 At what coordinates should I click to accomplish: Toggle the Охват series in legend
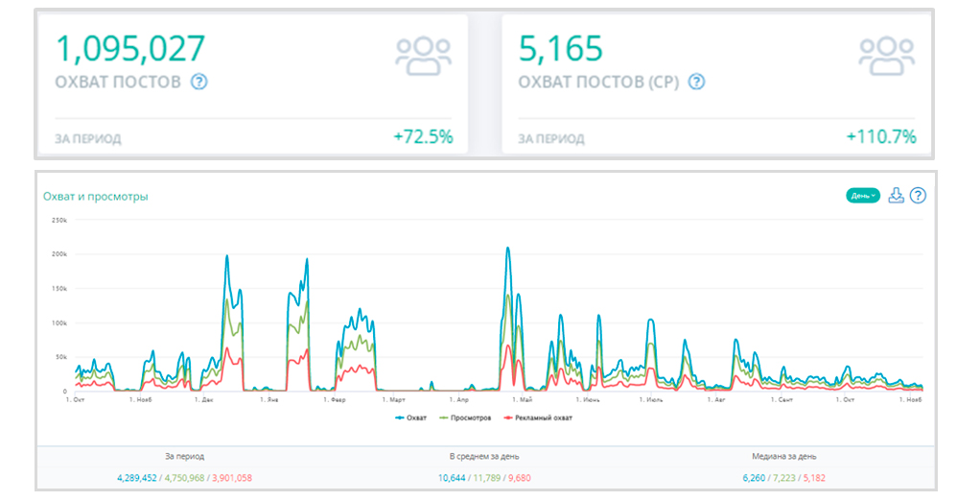(x=410, y=417)
